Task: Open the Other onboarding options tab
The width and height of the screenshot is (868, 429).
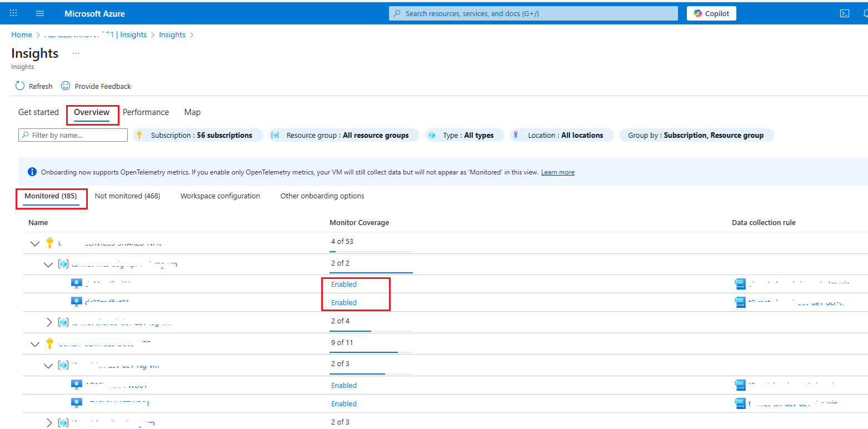Action: [x=322, y=196]
